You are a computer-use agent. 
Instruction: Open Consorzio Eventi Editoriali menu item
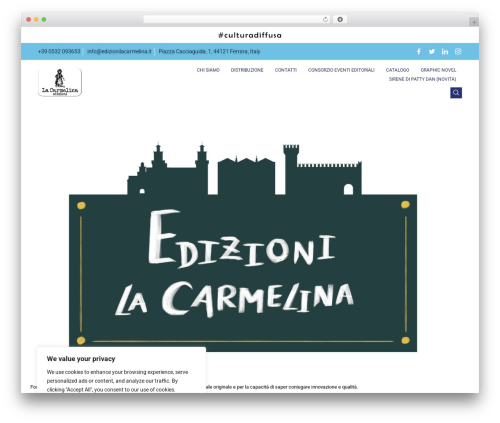(341, 70)
